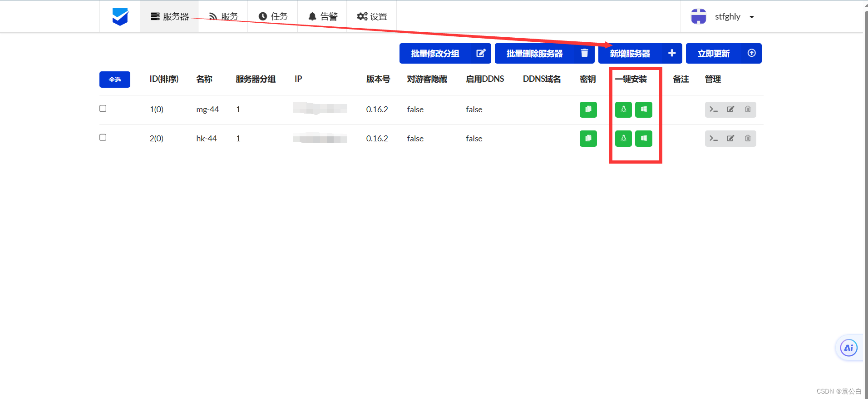
Task: Select checkbox for server hk-44
Action: pos(103,138)
